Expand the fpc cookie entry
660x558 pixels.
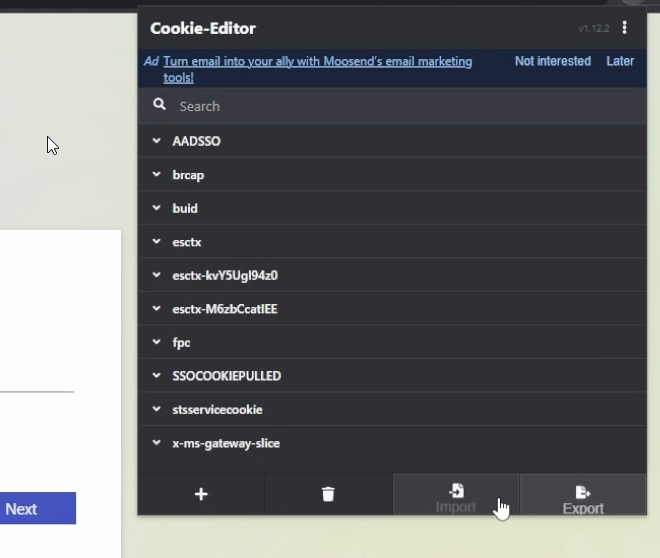point(181,342)
